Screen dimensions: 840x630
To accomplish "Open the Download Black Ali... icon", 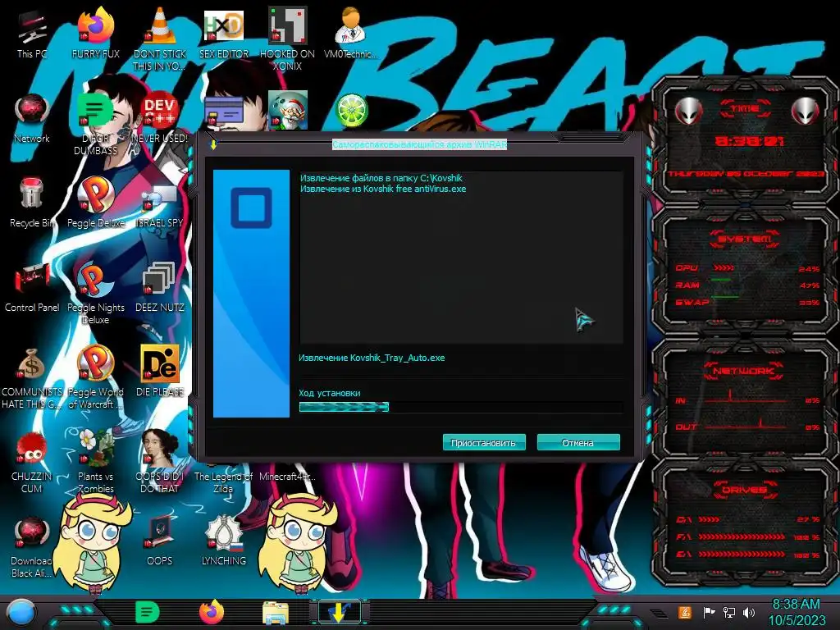I will [32, 547].
